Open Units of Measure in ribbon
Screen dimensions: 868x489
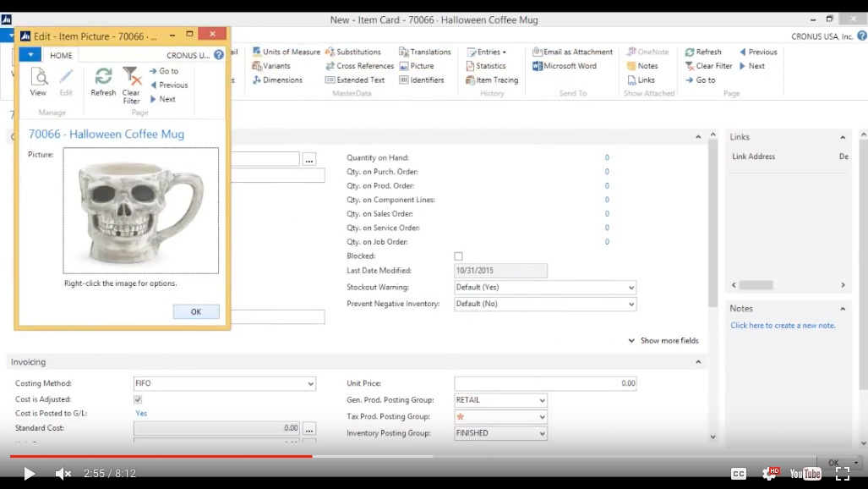pyautogui.click(x=287, y=52)
